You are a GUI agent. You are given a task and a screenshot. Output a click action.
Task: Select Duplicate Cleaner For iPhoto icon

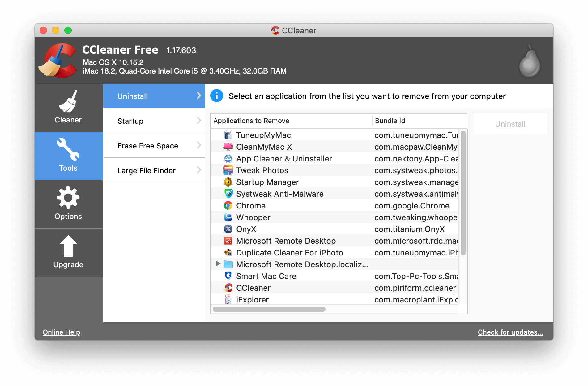pos(228,252)
